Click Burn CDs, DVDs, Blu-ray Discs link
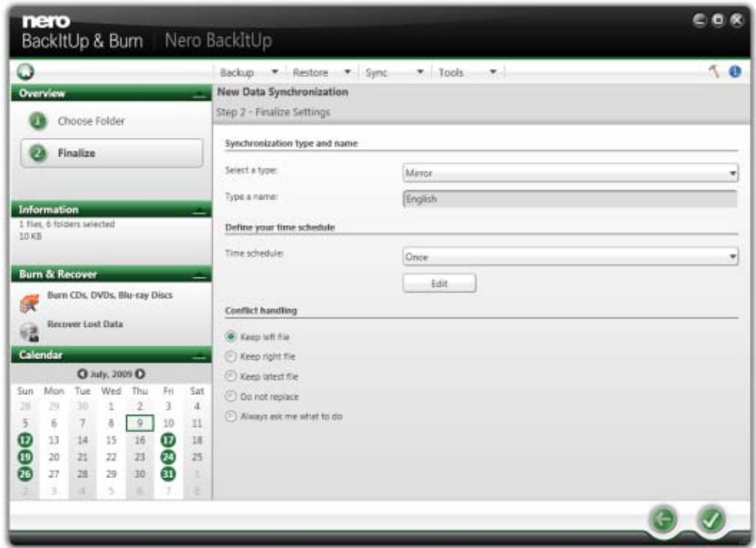Screen dimensions: 756x548 (x=109, y=295)
